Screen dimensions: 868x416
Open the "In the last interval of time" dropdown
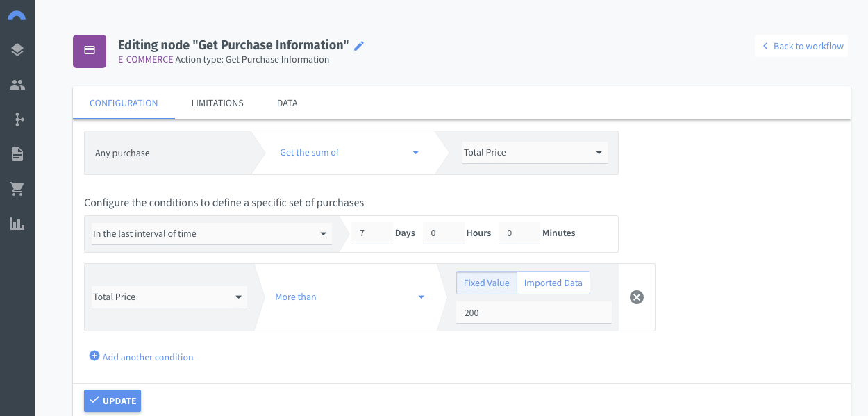click(210, 234)
